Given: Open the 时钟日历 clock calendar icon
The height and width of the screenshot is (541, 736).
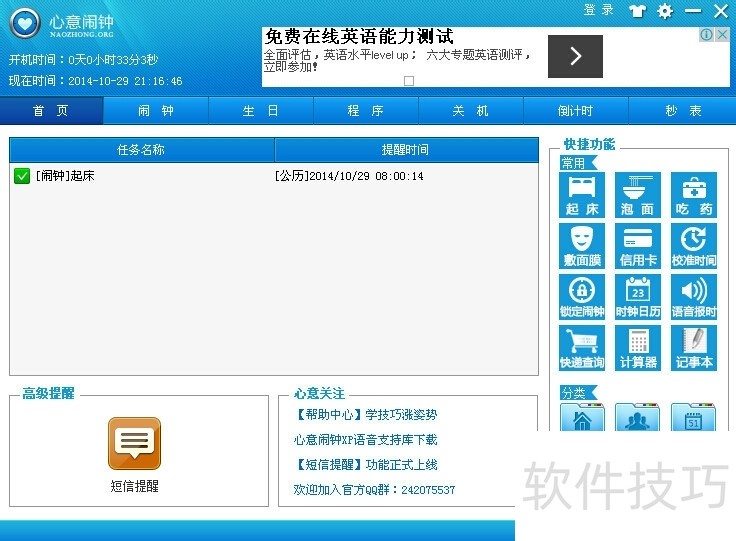Looking at the screenshot, I should (637, 297).
